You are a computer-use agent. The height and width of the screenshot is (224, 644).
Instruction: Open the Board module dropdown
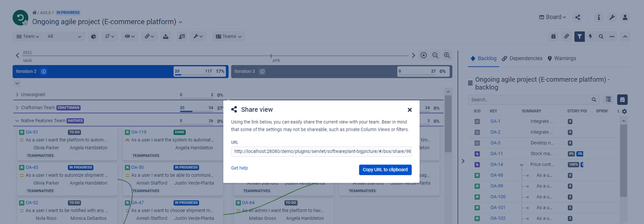552,17
